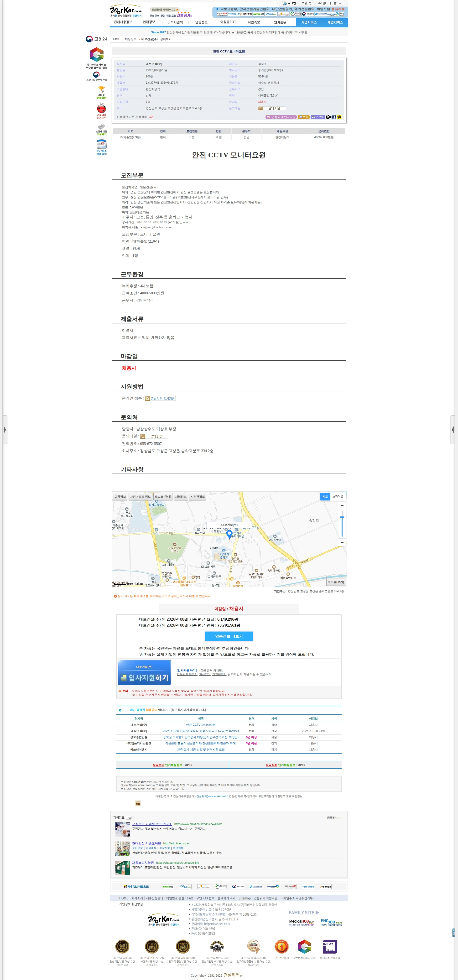The height and width of the screenshot is (980, 458).
Task: Select the 지도 map view mode
Action: click(x=325, y=496)
